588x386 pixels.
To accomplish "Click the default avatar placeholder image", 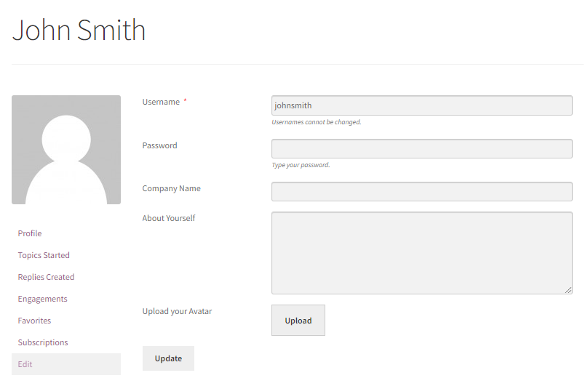I will [66, 150].
